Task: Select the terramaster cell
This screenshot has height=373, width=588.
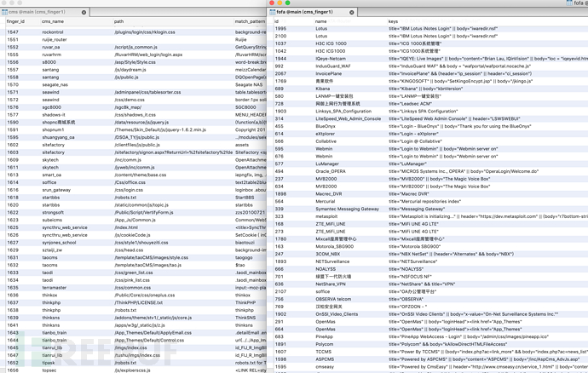Action: (x=55, y=288)
